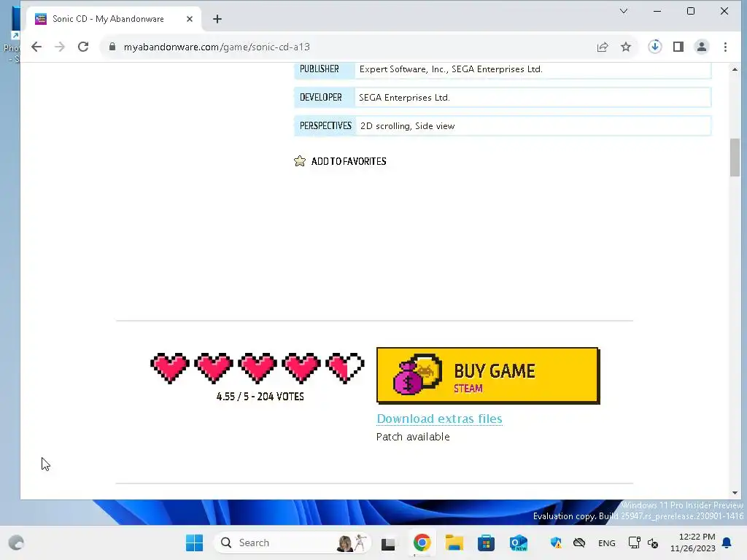Reload the Sonic CD page
Screen dimensions: 747x560
[83, 47]
